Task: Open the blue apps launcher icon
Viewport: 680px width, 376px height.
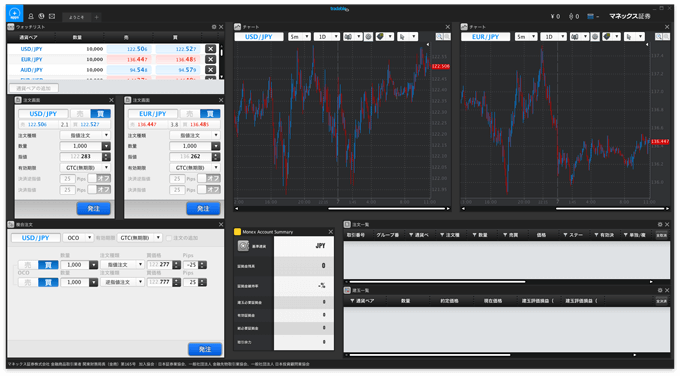Action: click(x=14, y=13)
